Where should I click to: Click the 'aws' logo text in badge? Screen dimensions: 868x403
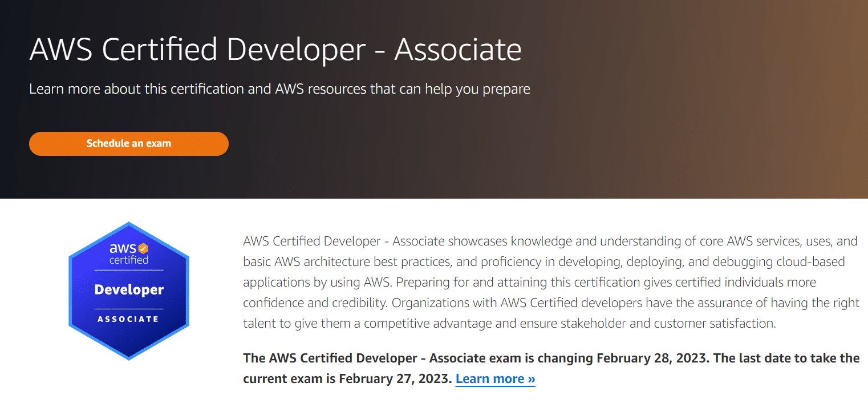pyautogui.click(x=122, y=248)
